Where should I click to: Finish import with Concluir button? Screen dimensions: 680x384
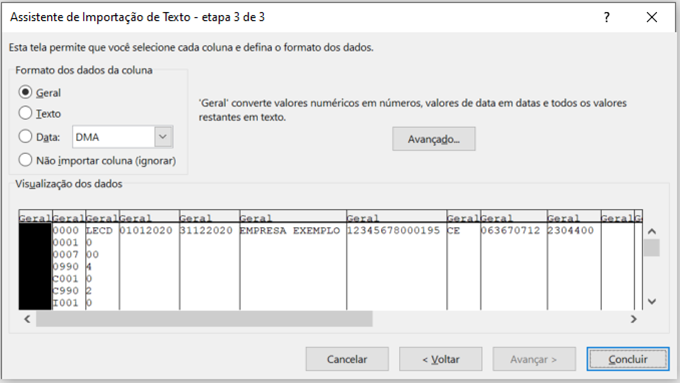click(x=628, y=359)
